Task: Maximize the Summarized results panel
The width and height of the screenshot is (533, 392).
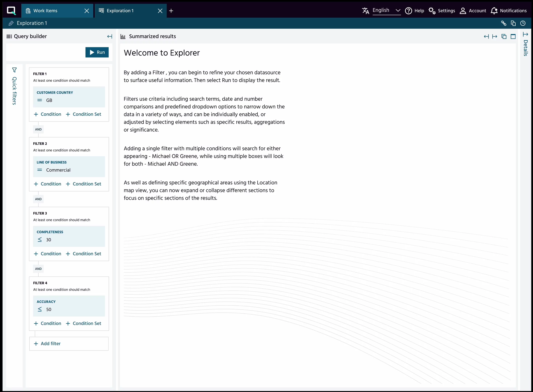Action: (x=513, y=36)
